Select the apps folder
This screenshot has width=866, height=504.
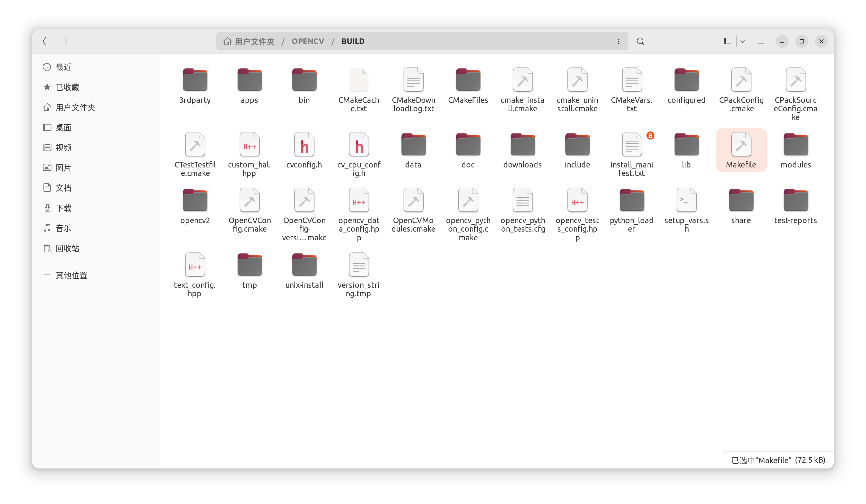click(x=250, y=86)
